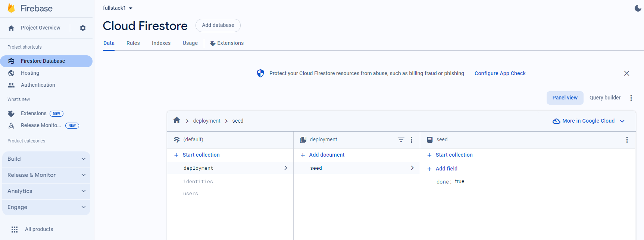
Task: Open Project Overview in sidebar
Action: (x=40, y=28)
